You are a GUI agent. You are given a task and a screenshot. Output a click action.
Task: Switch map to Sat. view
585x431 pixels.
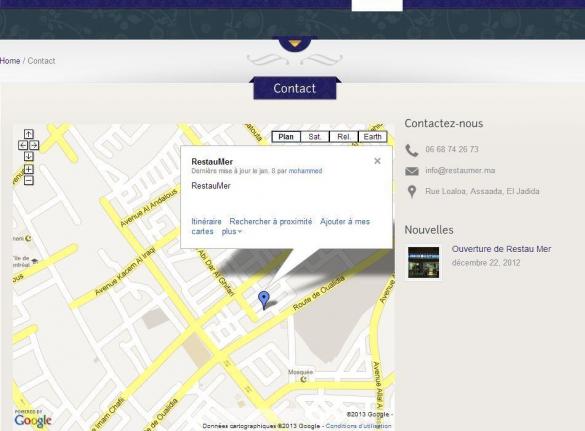point(315,137)
